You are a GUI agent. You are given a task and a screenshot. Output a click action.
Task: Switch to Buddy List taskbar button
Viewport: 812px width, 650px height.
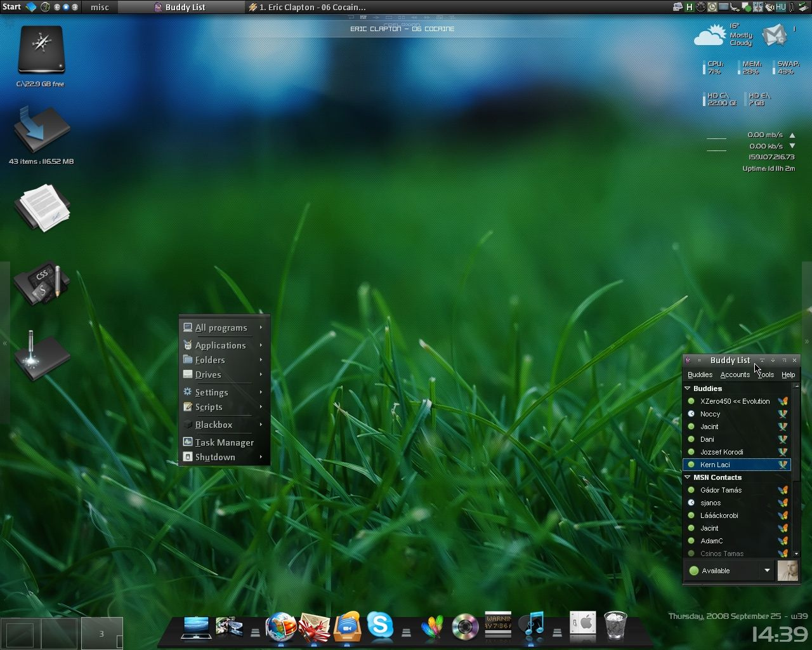click(181, 7)
